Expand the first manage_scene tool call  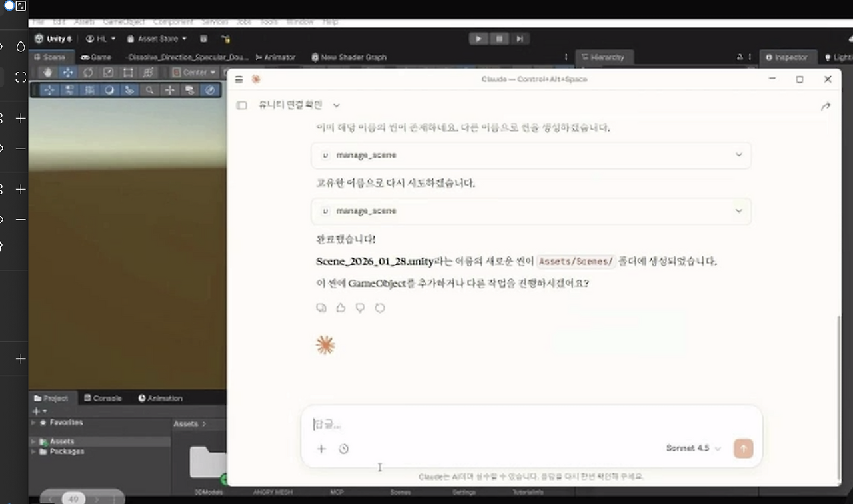[531, 155]
